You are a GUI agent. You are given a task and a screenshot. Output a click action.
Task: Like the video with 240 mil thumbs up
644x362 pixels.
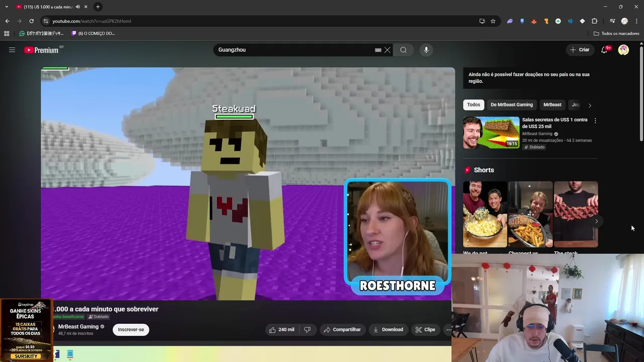pos(282,330)
